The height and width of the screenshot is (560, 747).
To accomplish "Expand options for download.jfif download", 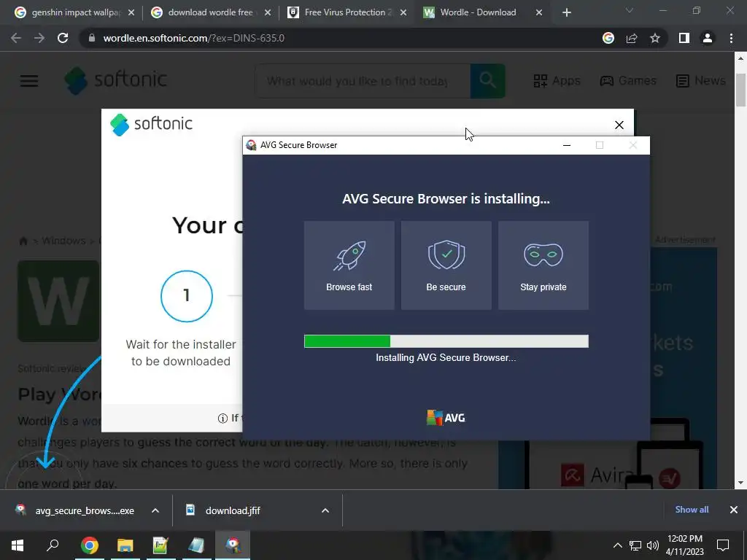I will point(325,510).
